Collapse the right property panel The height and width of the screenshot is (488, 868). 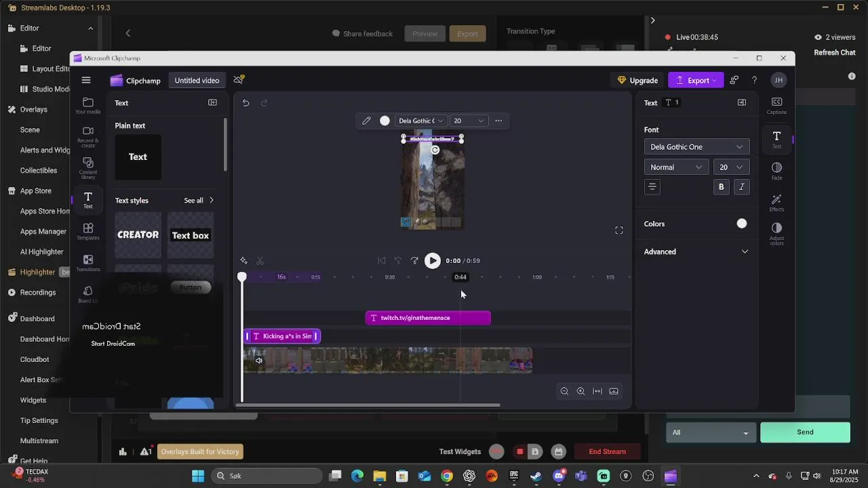742,102
